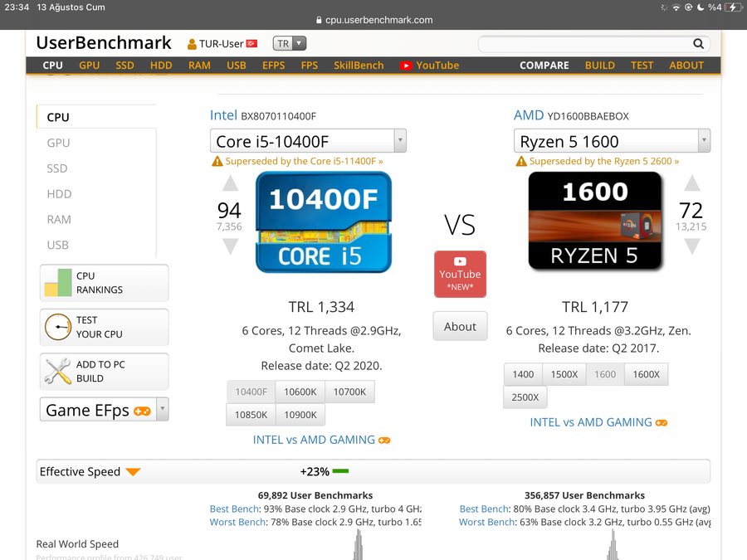Click the Intel brand link

coord(223,115)
